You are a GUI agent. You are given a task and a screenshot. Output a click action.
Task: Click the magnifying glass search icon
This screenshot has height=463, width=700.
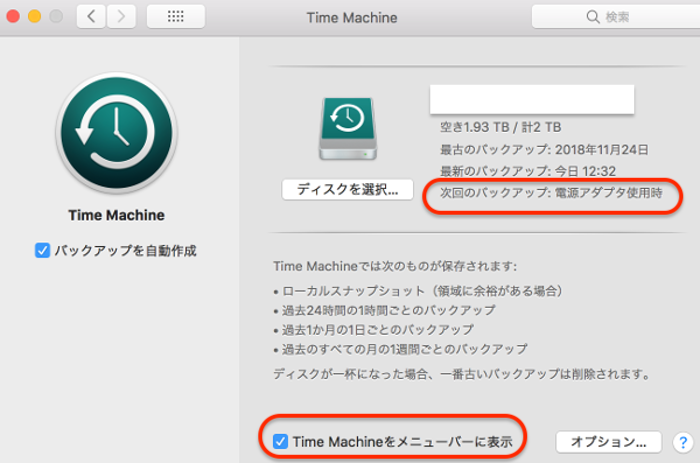click(592, 17)
